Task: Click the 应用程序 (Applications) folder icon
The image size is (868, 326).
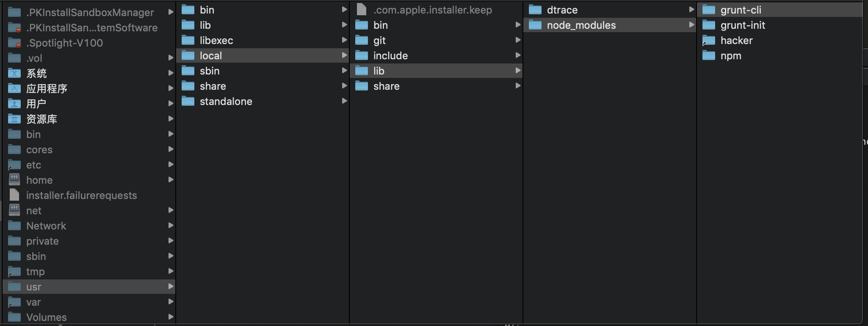Action: tap(14, 88)
